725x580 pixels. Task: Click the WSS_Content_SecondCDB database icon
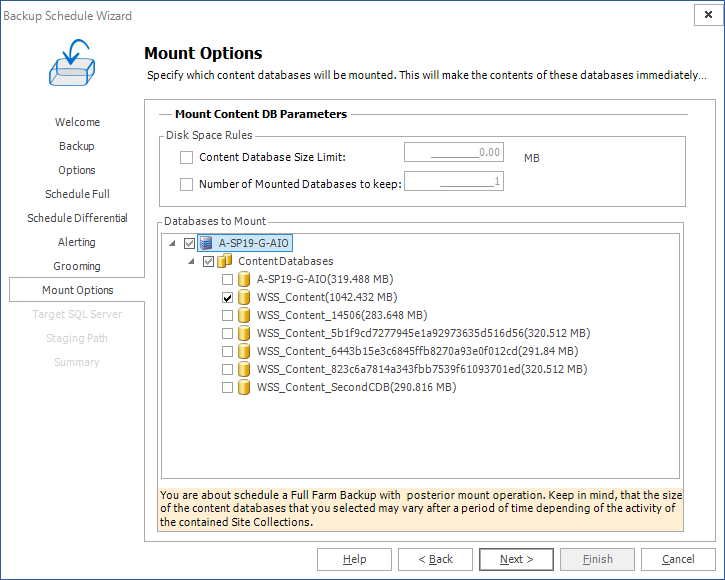(244, 387)
